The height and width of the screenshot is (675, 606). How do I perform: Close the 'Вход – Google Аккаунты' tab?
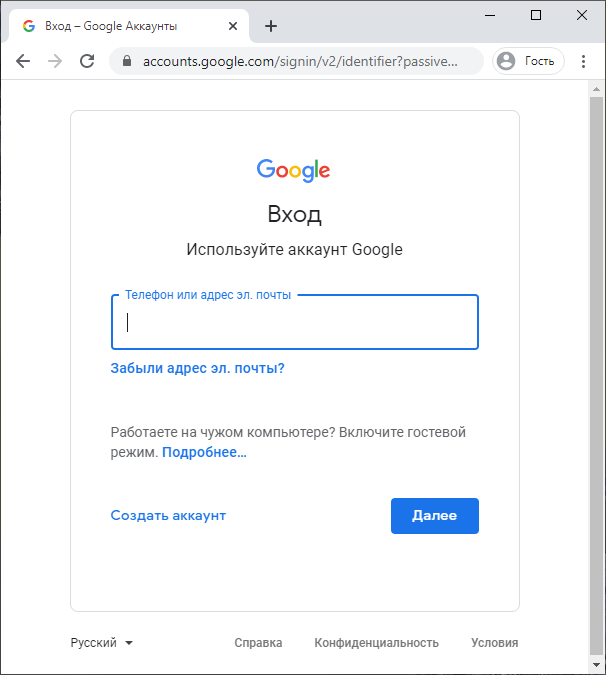(233, 26)
